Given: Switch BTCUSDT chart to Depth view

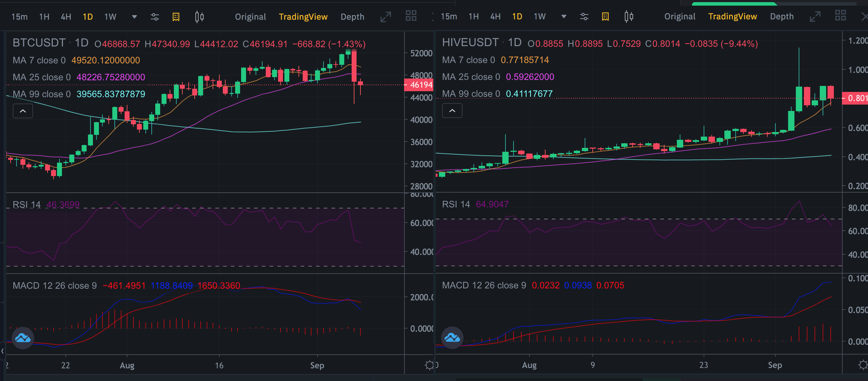Looking at the screenshot, I should pyautogui.click(x=352, y=17).
